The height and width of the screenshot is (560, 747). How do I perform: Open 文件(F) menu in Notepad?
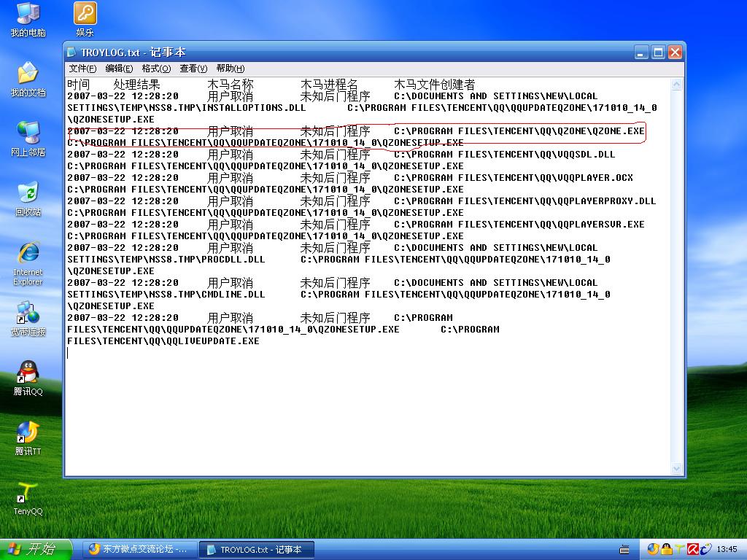82,69
